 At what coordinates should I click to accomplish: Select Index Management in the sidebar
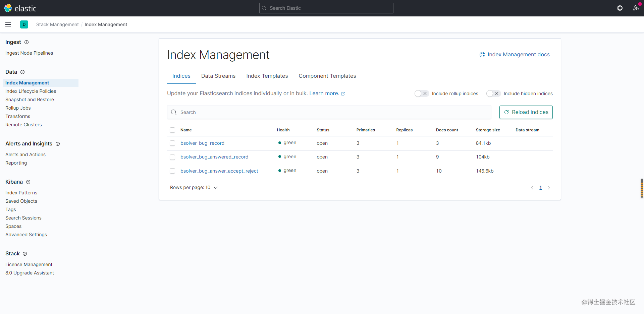pyautogui.click(x=27, y=83)
